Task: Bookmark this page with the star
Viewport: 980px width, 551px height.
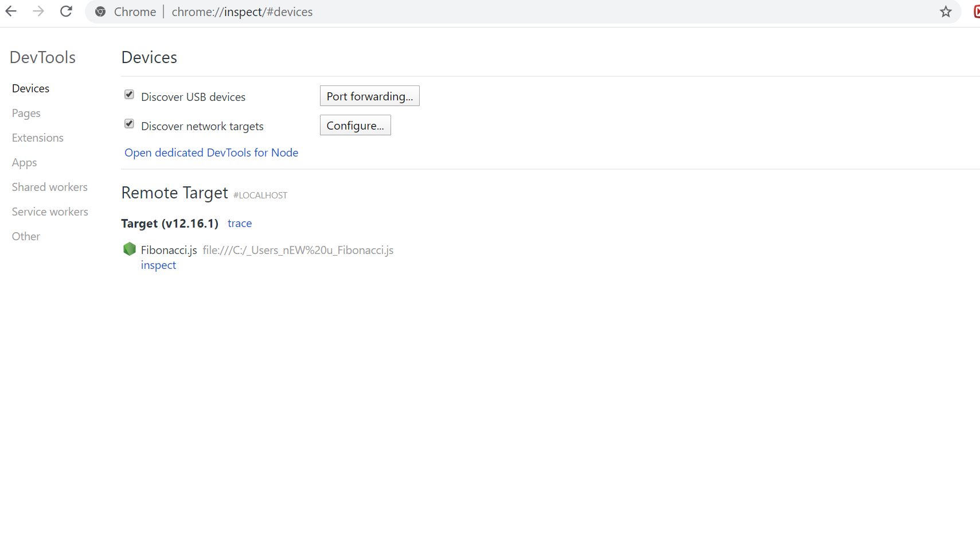Action: (x=946, y=11)
